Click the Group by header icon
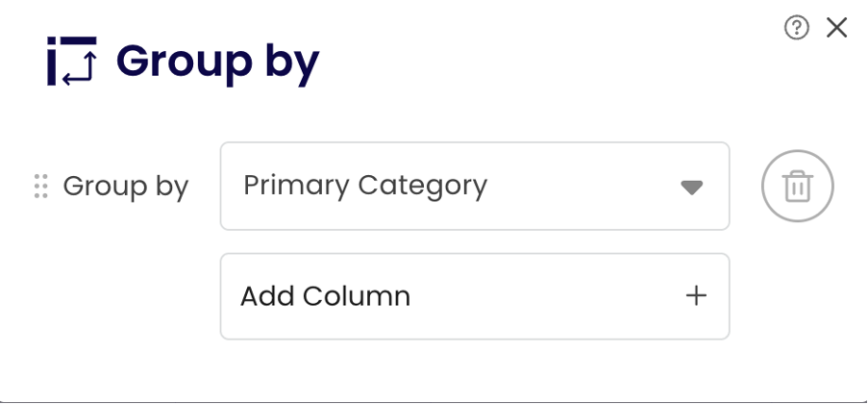The height and width of the screenshot is (404, 868). [x=72, y=62]
